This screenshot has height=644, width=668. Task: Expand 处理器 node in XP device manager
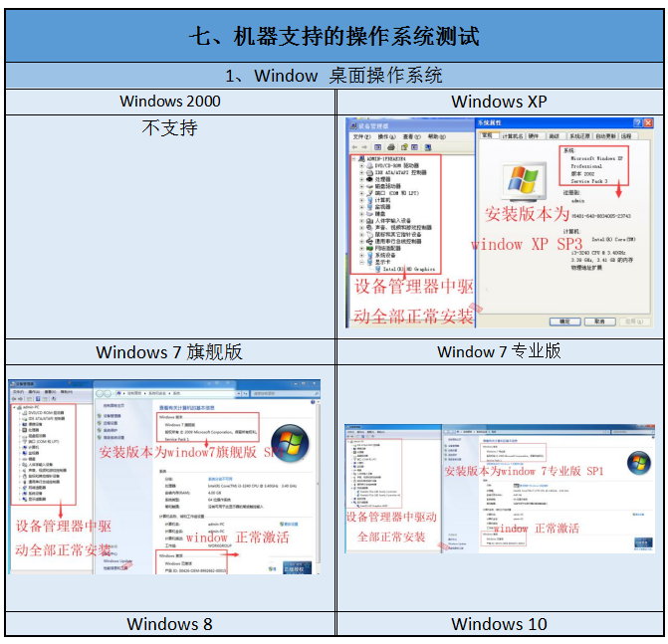coord(360,179)
